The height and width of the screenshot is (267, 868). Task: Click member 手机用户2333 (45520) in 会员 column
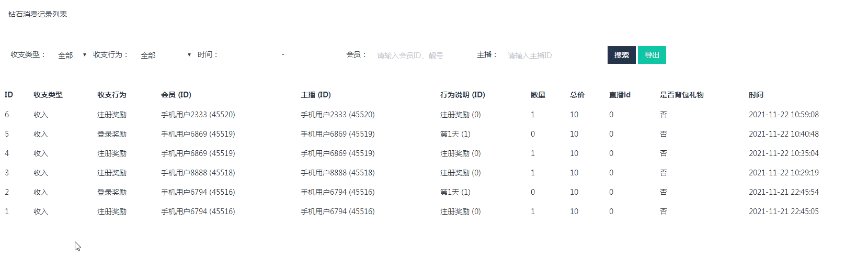click(198, 114)
